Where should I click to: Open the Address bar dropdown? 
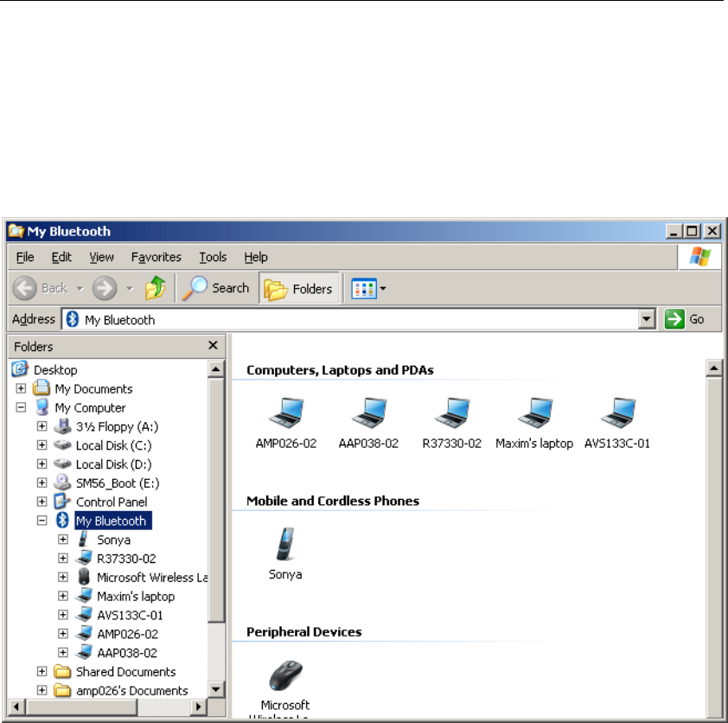click(x=646, y=319)
